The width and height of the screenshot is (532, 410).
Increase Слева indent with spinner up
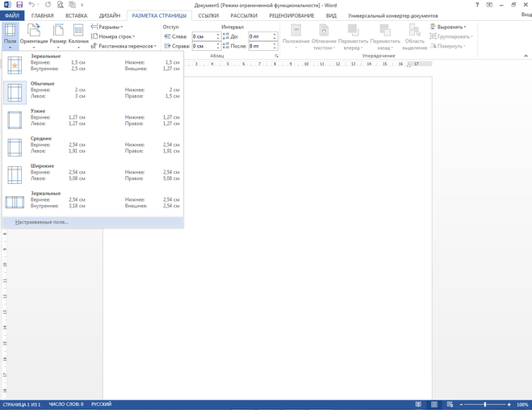tap(218, 34)
